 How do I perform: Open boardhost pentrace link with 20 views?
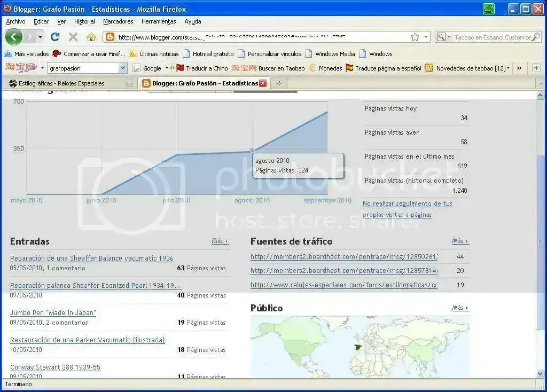tap(344, 271)
